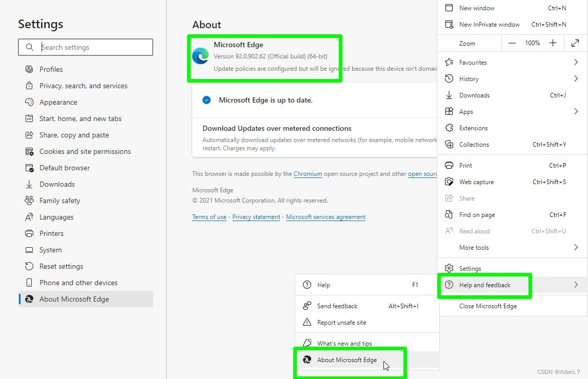Choose Close Microsoft Edge
The height and width of the screenshot is (379, 588).
pos(512,306)
